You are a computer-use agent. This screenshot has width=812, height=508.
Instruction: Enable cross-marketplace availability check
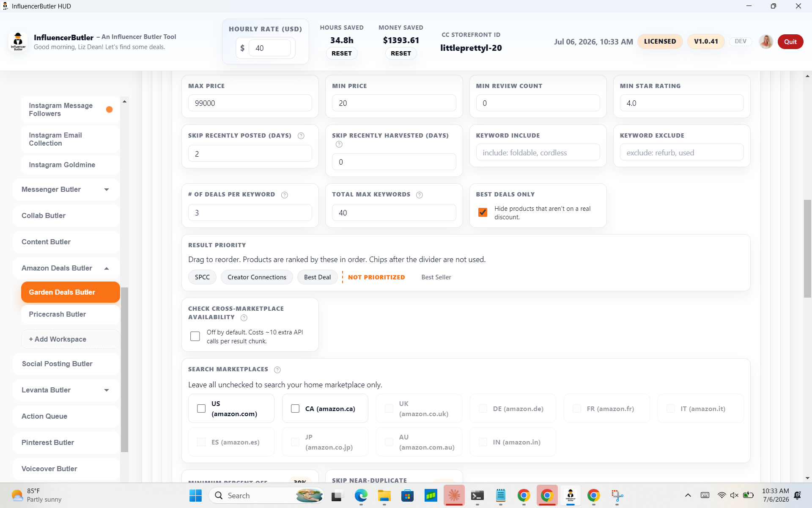coord(195,336)
